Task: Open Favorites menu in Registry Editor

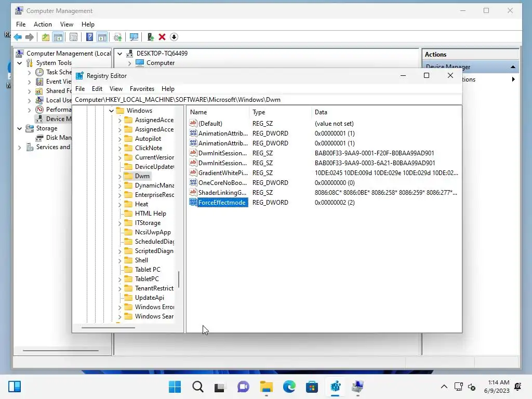Action: coord(142,89)
